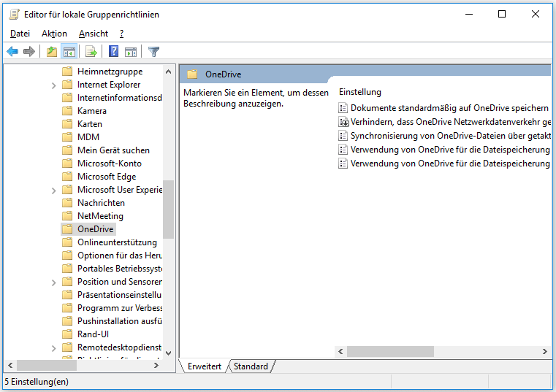Click the tree scroll down arrow
The width and height of the screenshot is (556, 392).
tap(169, 353)
